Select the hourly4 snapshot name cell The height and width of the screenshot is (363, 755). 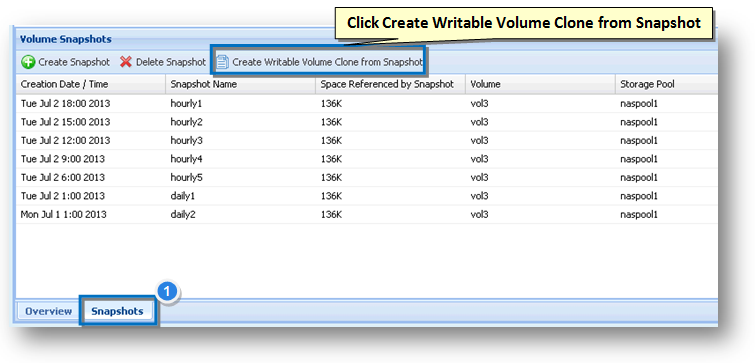point(240,159)
